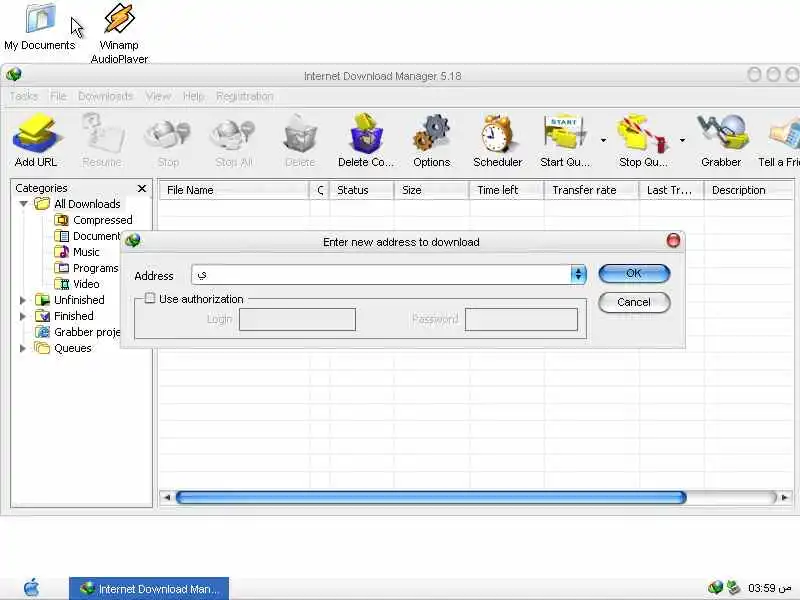Enable the Use authorization checkbox
The height and width of the screenshot is (600, 800).
[150, 298]
